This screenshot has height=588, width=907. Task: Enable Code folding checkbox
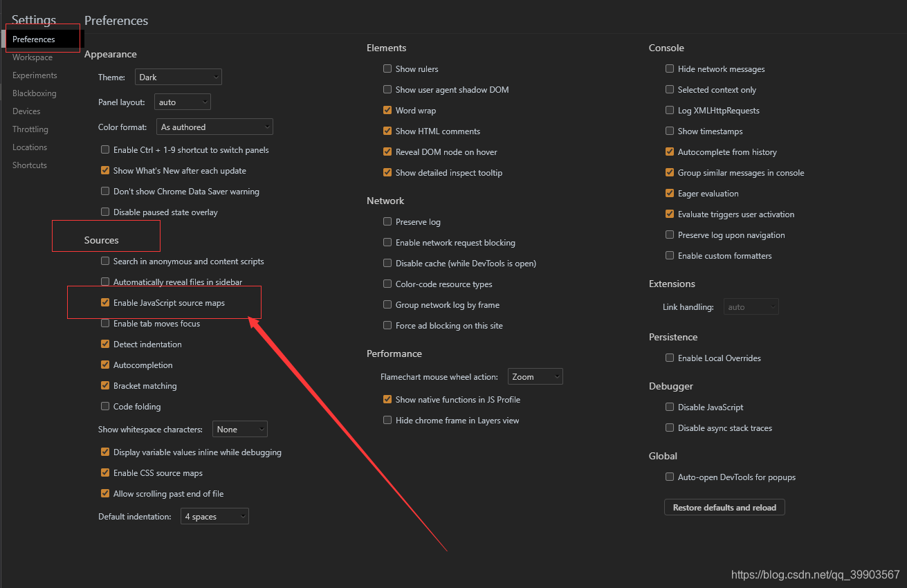click(105, 406)
